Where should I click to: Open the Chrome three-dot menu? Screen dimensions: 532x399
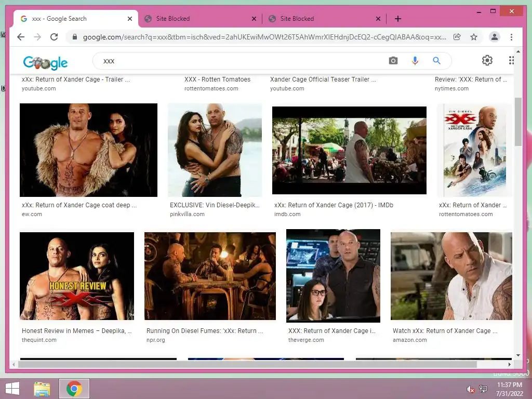point(511,37)
